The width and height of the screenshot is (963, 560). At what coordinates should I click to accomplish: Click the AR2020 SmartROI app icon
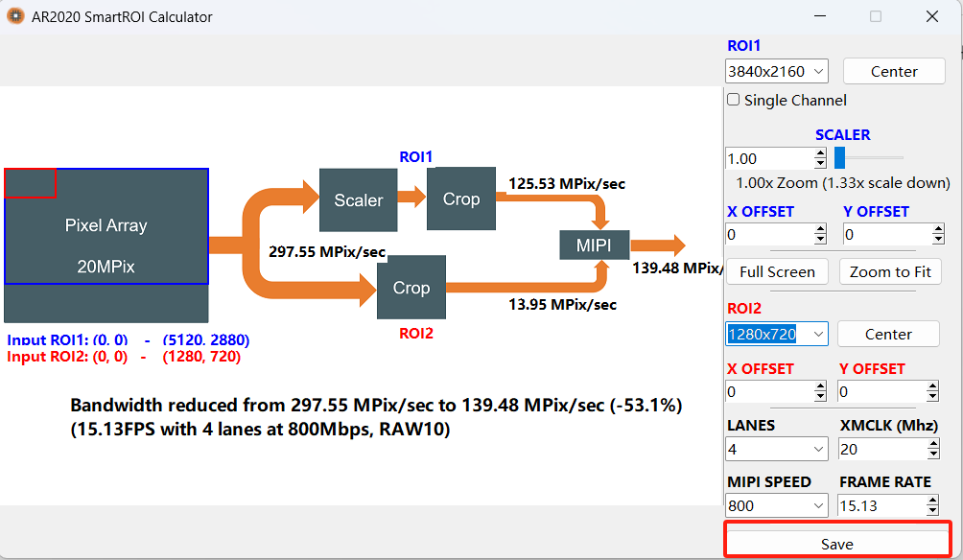pyautogui.click(x=15, y=16)
